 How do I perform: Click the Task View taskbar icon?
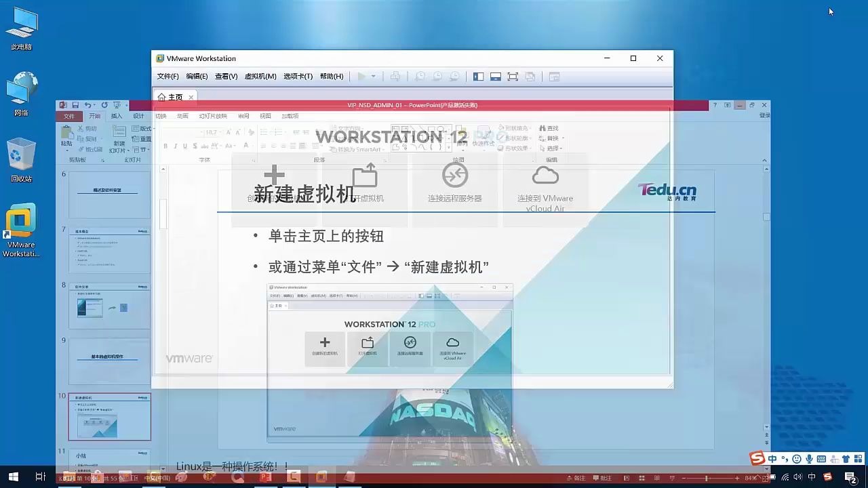click(x=40, y=477)
